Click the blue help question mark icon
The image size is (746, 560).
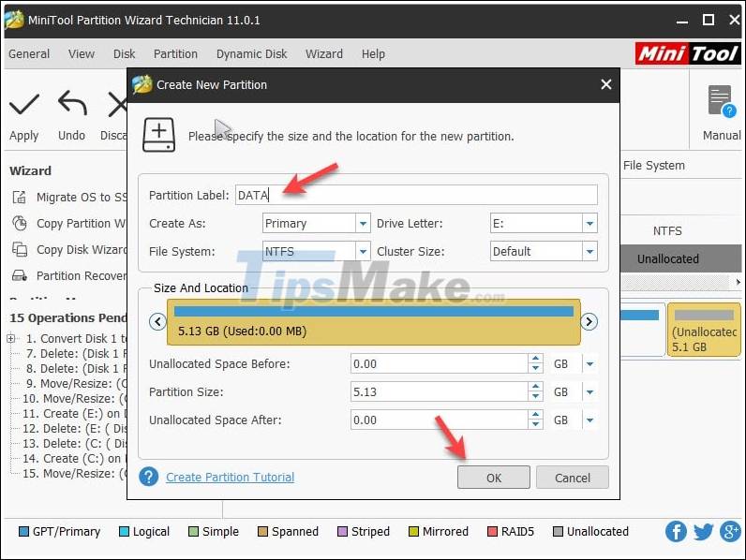[x=149, y=477]
